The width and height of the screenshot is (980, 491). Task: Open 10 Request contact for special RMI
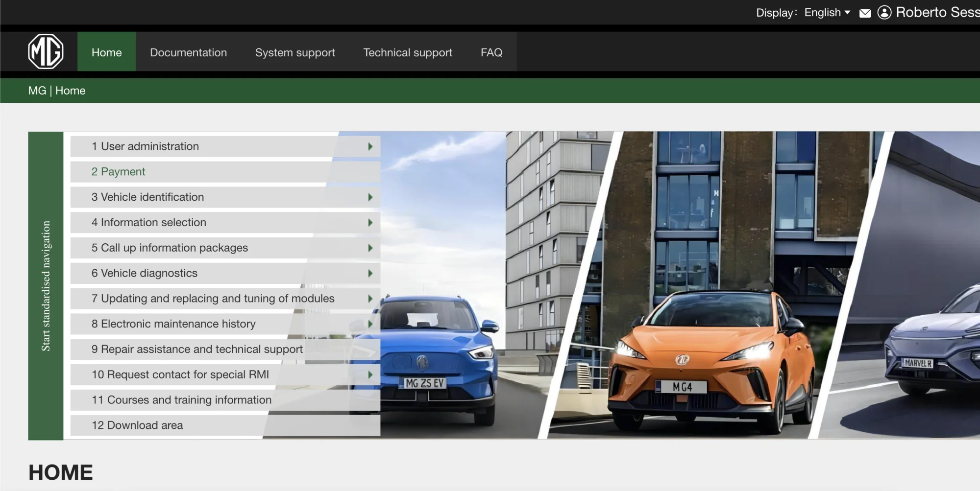click(x=225, y=375)
